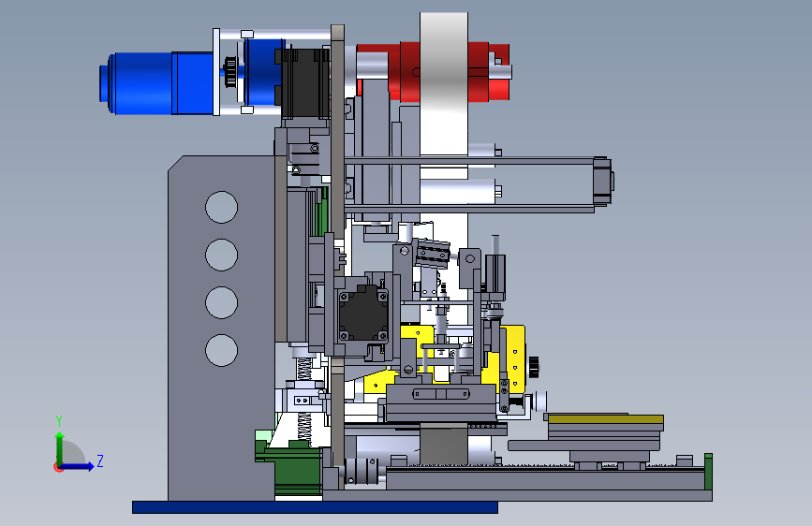812x526 pixels.
Task: Select the black motor block atop the vertical plate
Action: [303, 83]
